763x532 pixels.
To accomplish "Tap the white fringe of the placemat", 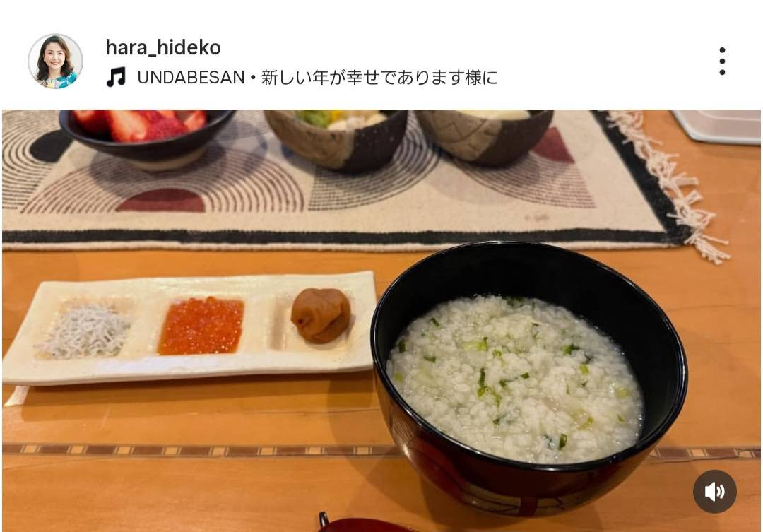I will pyautogui.click(x=670, y=185).
